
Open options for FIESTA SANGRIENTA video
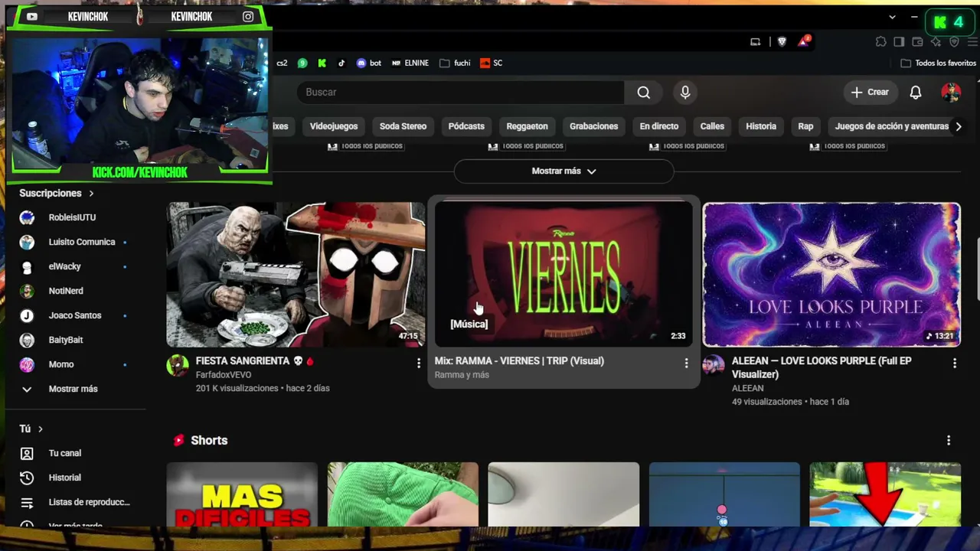click(418, 364)
